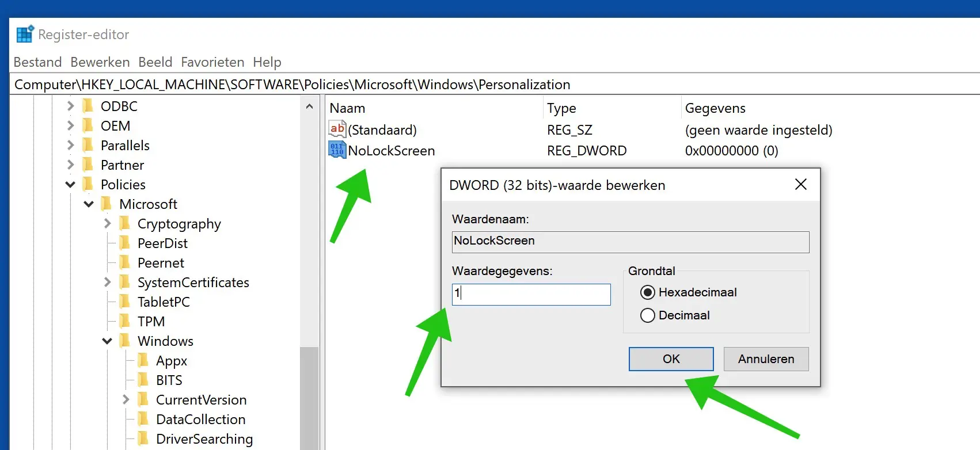The width and height of the screenshot is (980, 450).
Task: Click the Gegevens column header
Action: [x=830, y=108]
